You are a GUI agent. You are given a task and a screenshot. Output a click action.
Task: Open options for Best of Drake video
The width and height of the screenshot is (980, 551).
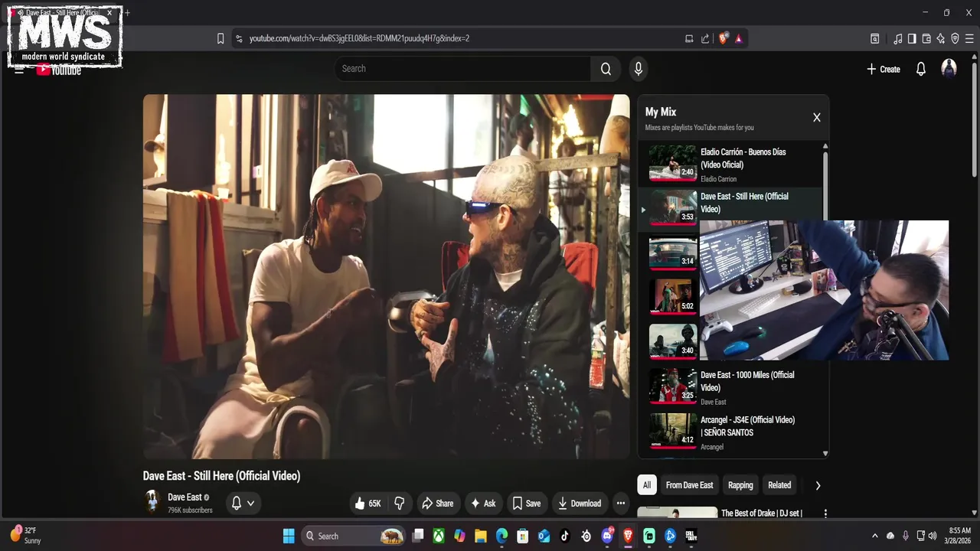point(825,514)
